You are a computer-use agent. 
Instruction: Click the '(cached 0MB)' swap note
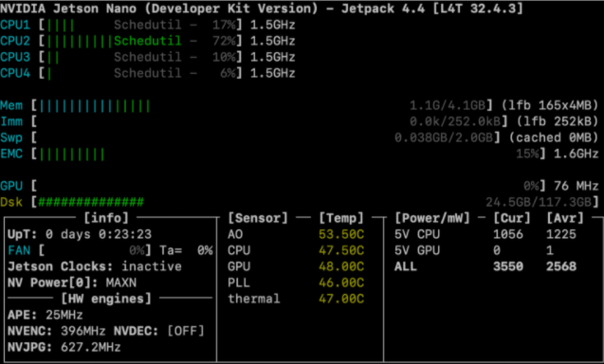(x=554, y=137)
